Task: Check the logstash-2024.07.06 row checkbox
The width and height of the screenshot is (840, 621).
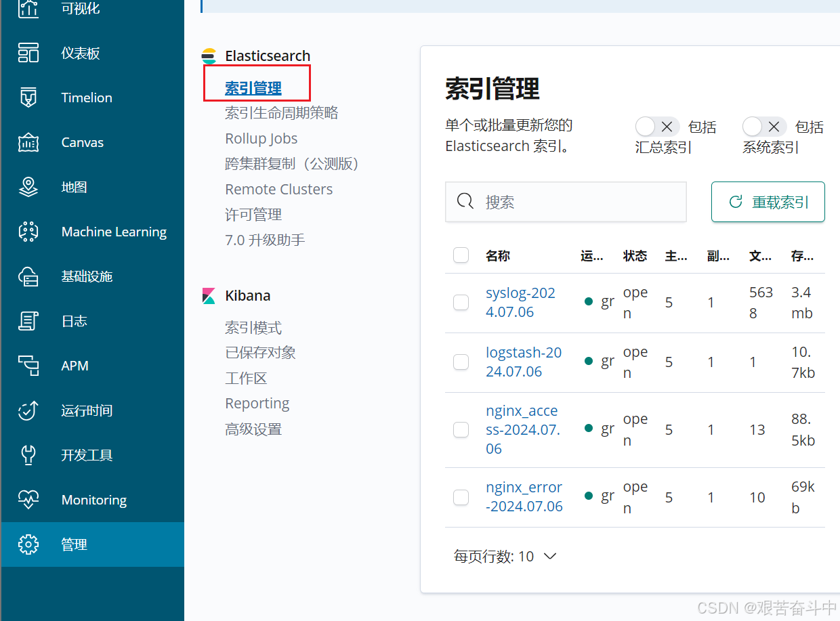Action: click(461, 362)
